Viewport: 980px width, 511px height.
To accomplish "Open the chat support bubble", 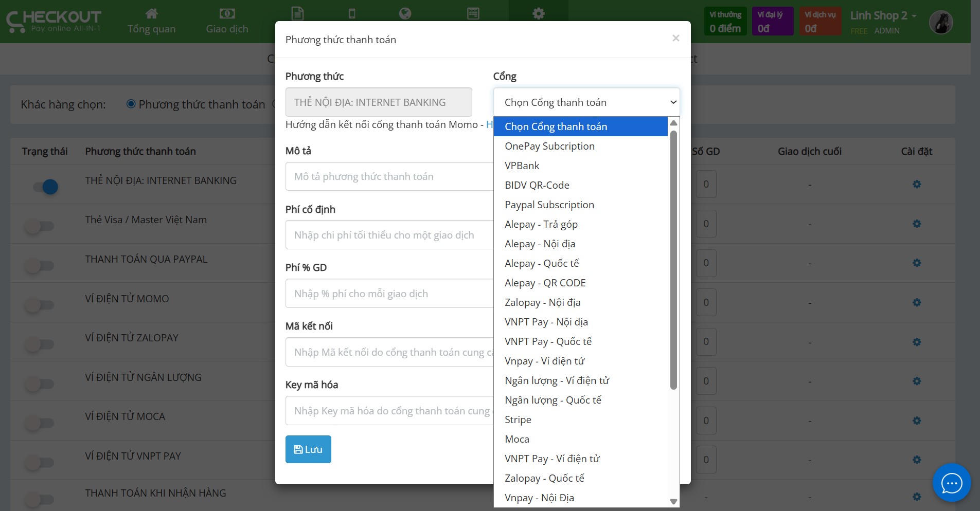I will [952, 483].
